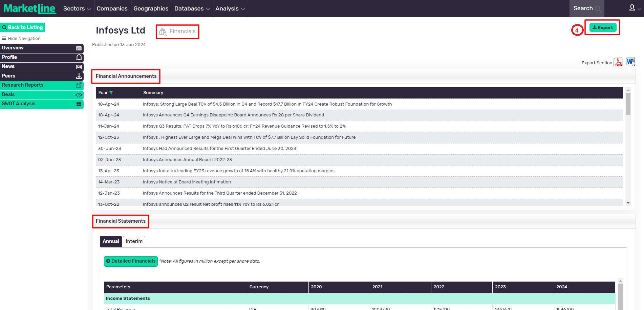Viewport: 644px width, 310px height.
Task: Click the Parameters column header
Action: tap(175, 287)
